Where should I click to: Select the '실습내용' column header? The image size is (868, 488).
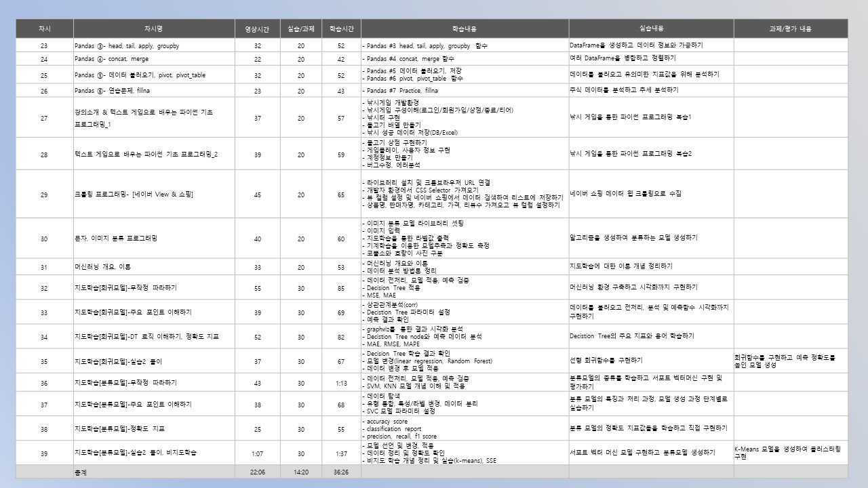651,29
